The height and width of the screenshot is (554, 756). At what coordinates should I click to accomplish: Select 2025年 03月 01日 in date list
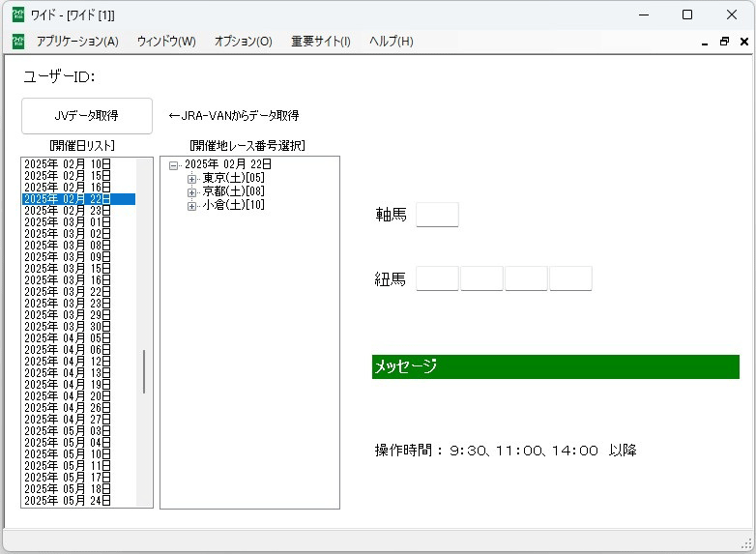coord(68,222)
